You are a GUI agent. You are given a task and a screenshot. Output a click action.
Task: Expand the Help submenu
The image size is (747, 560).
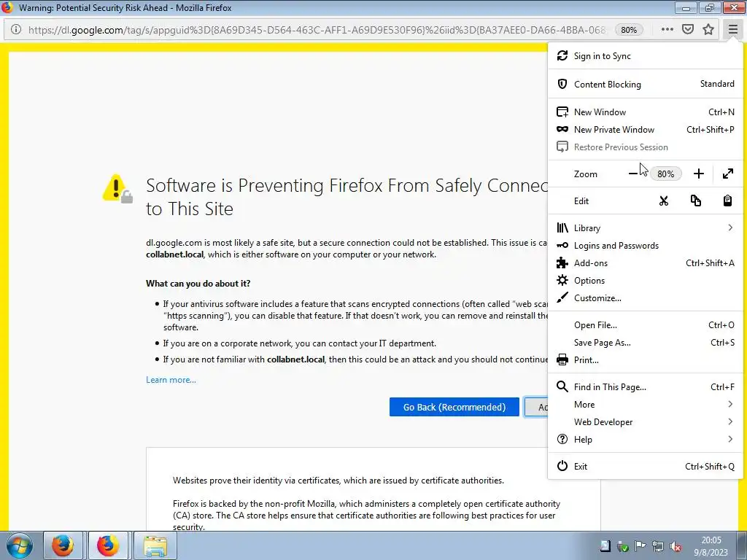pos(646,440)
